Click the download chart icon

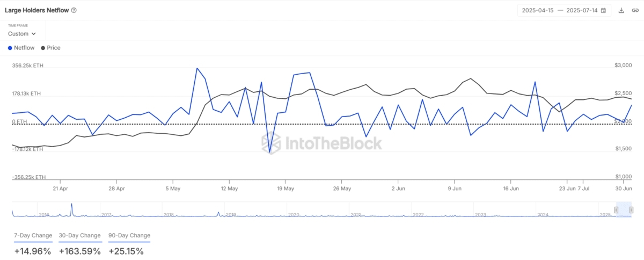point(621,10)
